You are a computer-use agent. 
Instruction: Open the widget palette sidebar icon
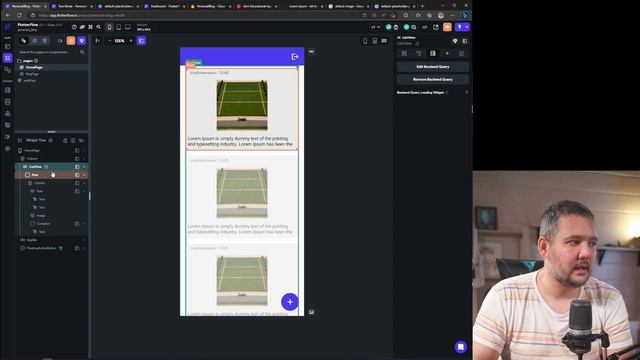point(7,47)
